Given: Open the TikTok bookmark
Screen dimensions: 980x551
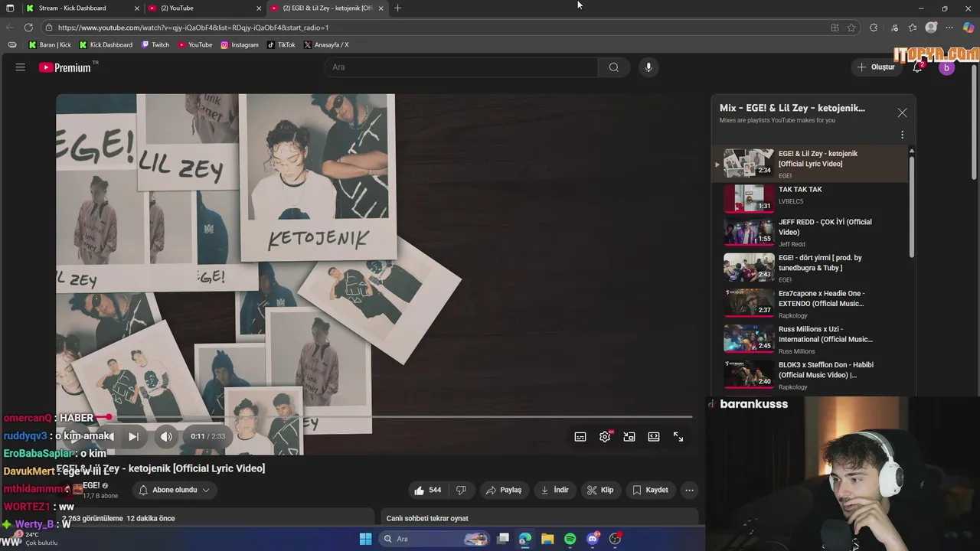Looking at the screenshot, I should 281,45.
